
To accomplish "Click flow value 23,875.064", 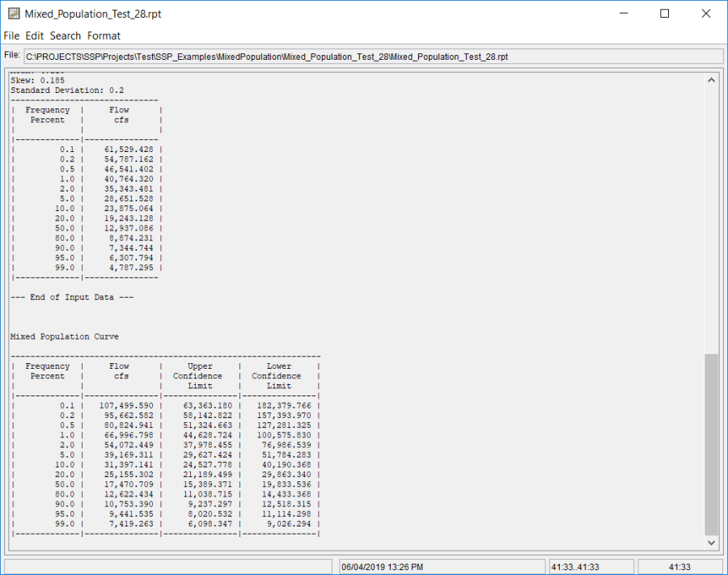I will click(x=129, y=209).
